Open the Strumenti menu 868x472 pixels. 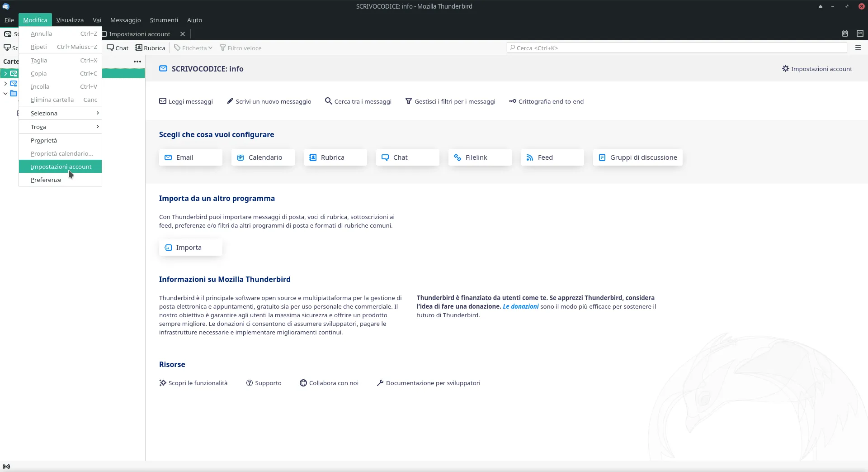pyautogui.click(x=164, y=20)
